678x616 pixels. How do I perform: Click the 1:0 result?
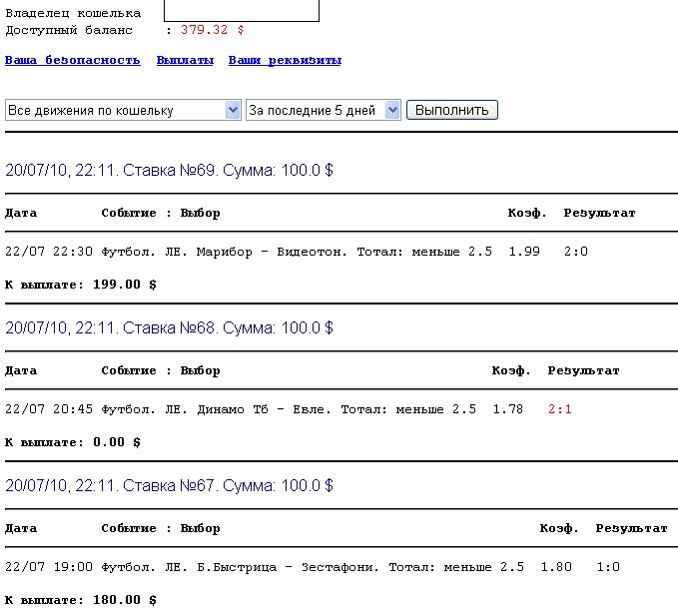click(x=608, y=567)
